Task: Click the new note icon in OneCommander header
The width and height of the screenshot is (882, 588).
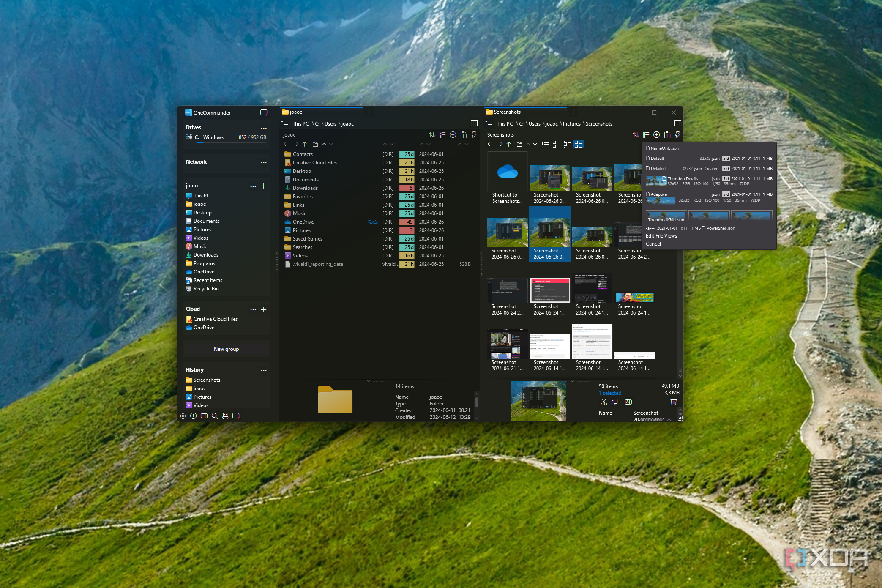Action: click(264, 112)
